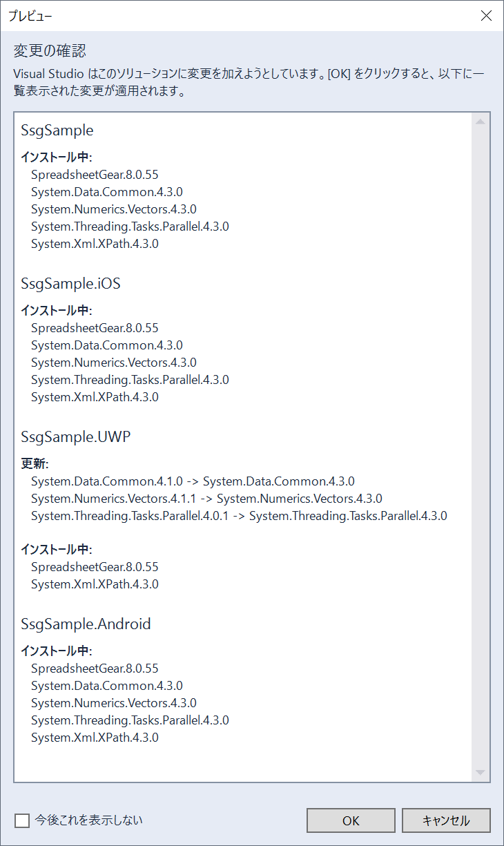Enable the 今後これを表示しない checkbox
This screenshot has width=504, height=846.
(22, 820)
